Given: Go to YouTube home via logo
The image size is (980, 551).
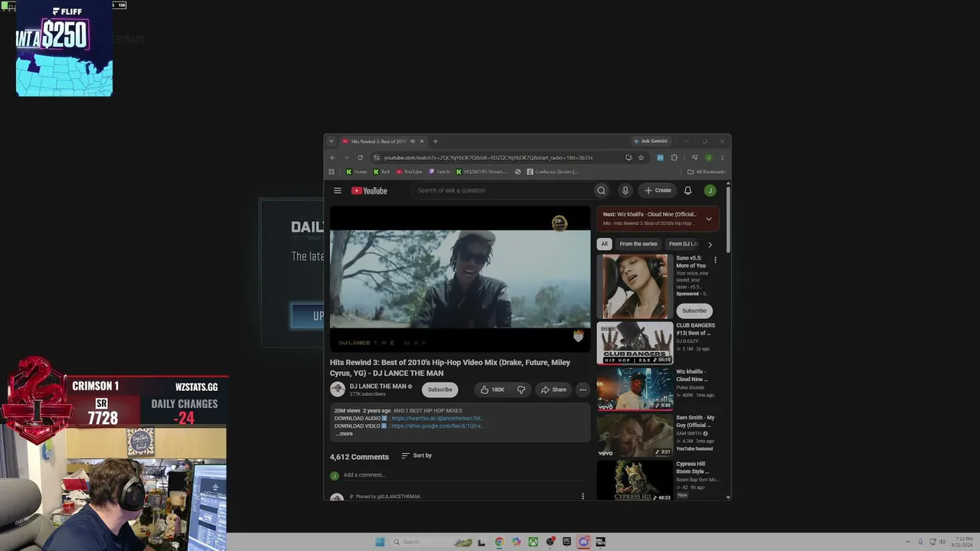Looking at the screenshot, I should [369, 191].
